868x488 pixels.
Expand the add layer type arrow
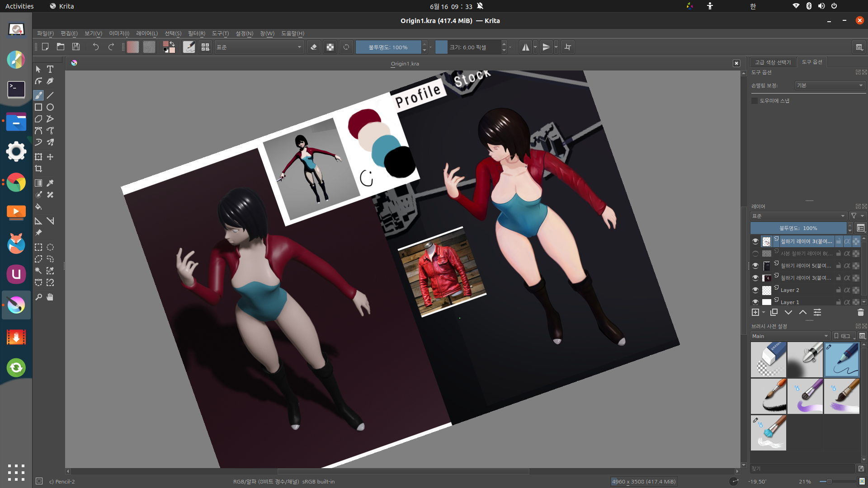coord(764,313)
